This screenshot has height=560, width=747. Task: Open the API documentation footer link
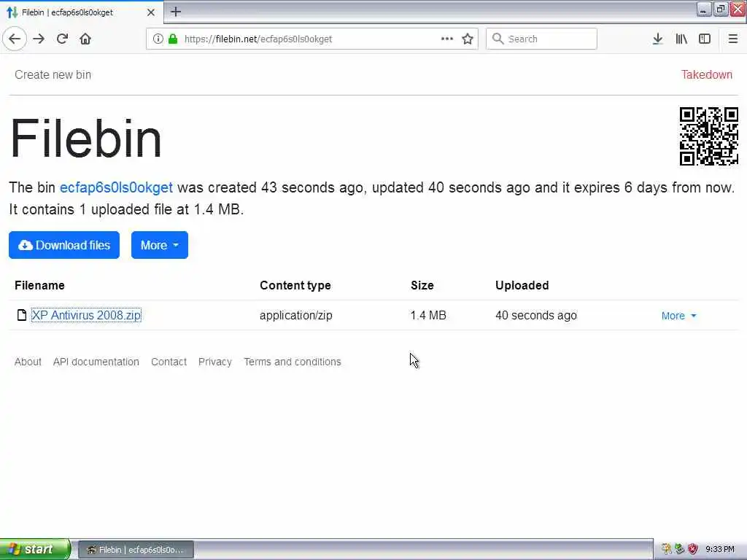pos(96,362)
